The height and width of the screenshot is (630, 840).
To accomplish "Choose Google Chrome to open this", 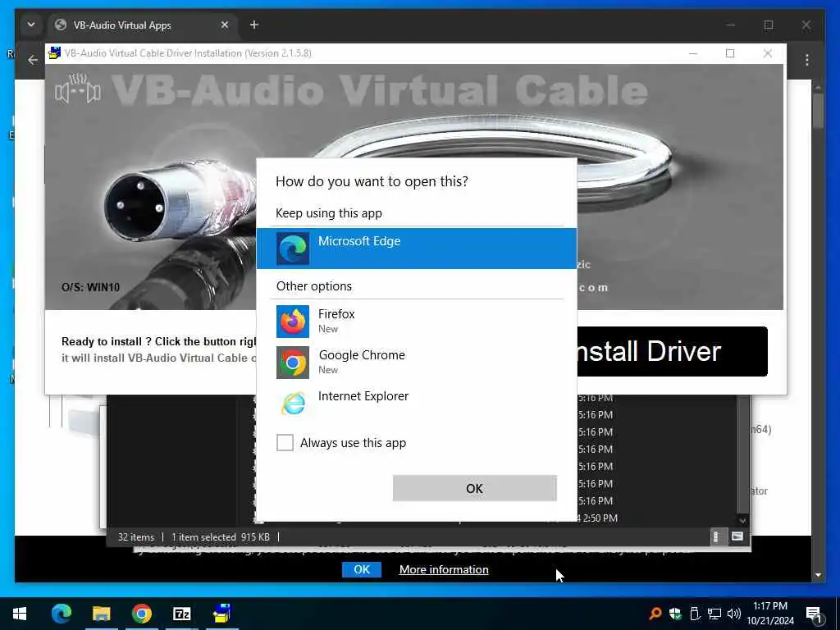I will coord(416,362).
